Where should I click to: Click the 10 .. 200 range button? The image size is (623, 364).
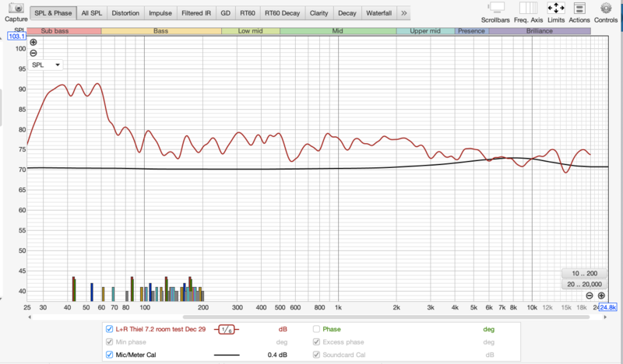pyautogui.click(x=583, y=273)
